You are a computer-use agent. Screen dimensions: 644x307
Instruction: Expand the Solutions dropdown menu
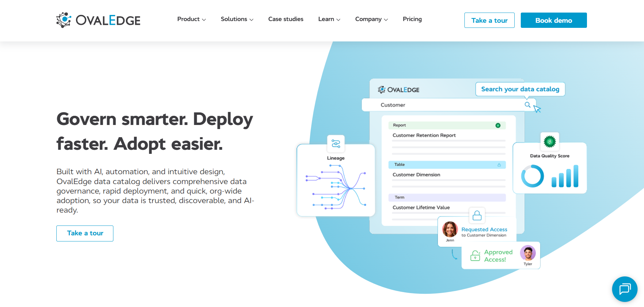coord(237,19)
